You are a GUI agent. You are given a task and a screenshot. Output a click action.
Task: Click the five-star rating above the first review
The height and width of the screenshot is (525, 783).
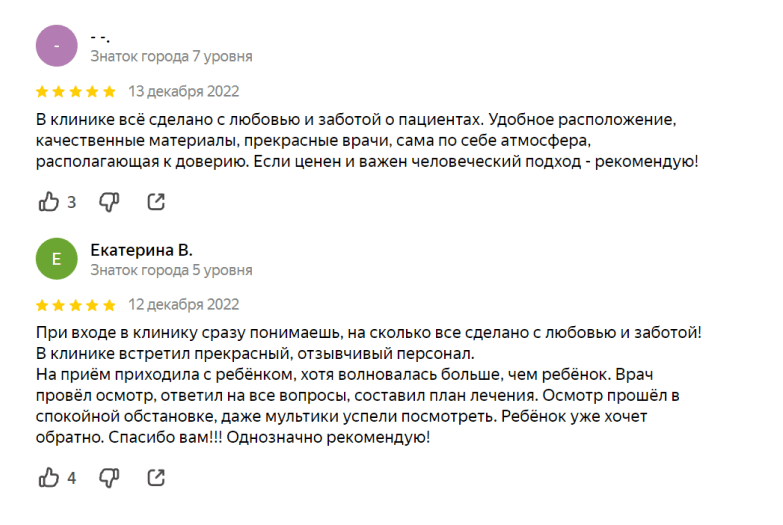tap(76, 91)
